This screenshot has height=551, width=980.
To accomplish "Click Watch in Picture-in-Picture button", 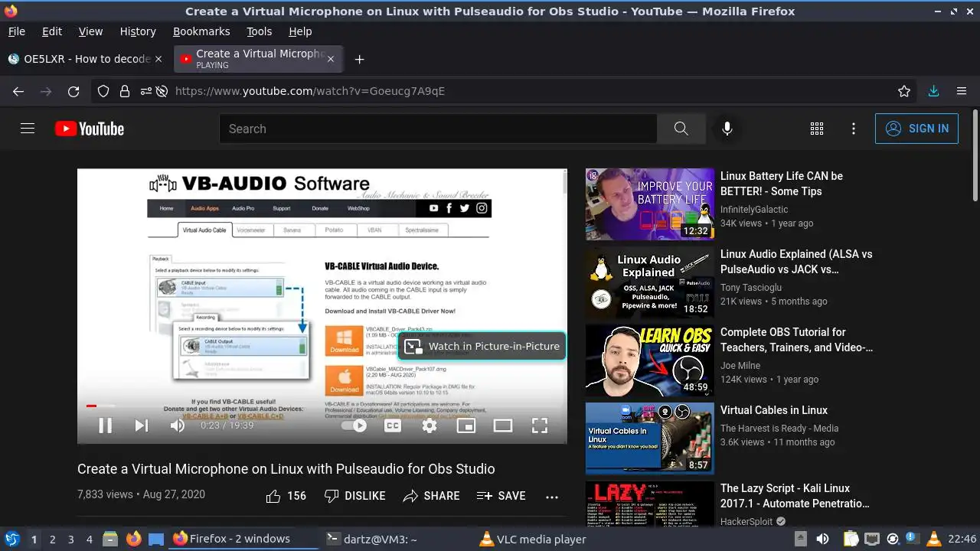I will pos(482,346).
